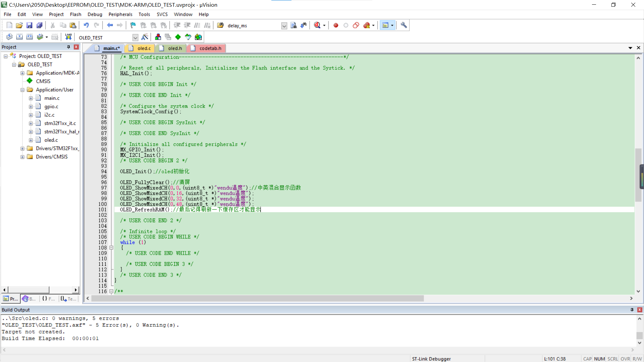The image size is (644, 362).
Task: Open the Peripherals menu
Action: pyautogui.click(x=120, y=14)
